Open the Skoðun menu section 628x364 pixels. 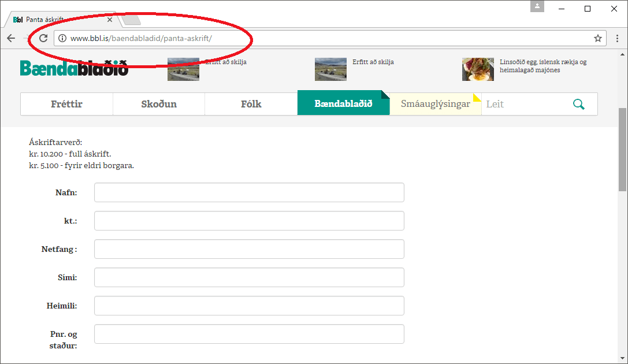(x=159, y=104)
